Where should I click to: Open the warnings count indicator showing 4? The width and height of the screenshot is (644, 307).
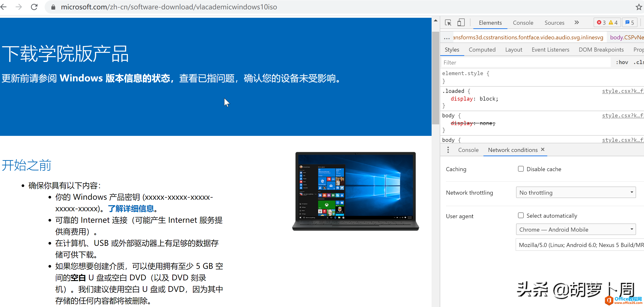tap(613, 23)
